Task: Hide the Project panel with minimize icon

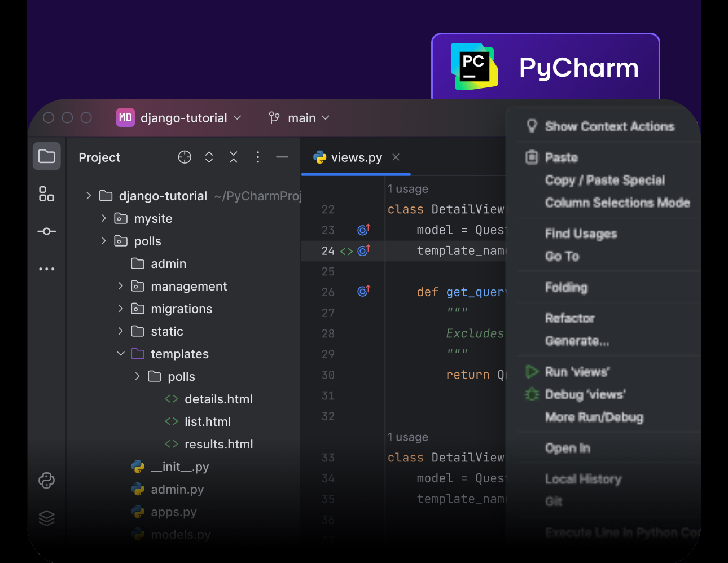Action: (282, 157)
